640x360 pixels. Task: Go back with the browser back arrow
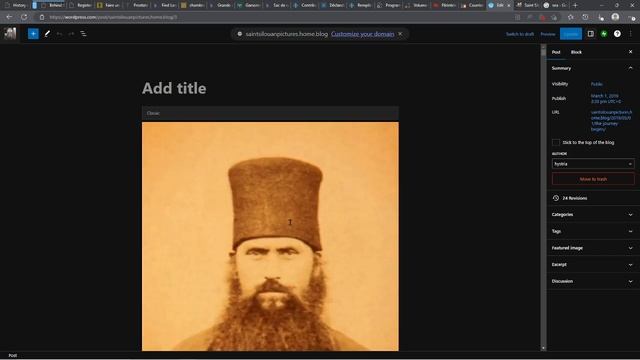point(9,17)
